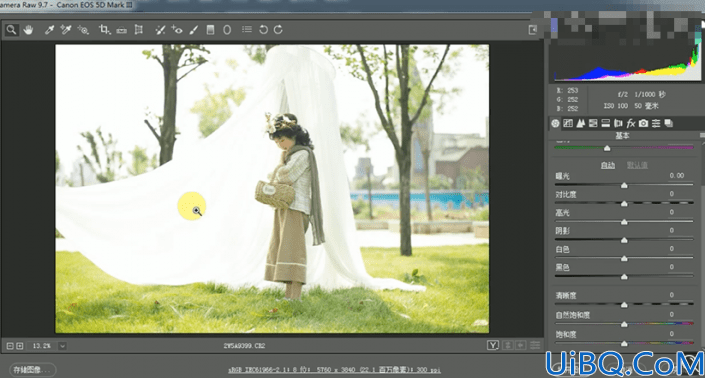Click the 白色 whites slider handle
The height and width of the screenshot is (378, 705).
click(624, 258)
